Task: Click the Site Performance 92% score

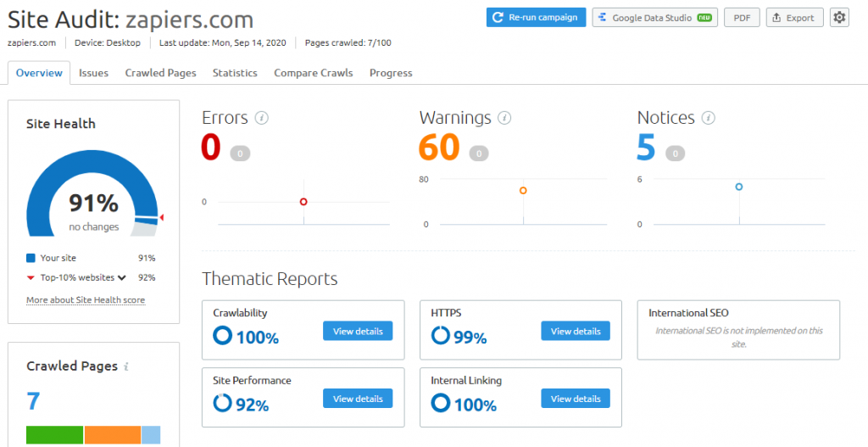Action: pyautogui.click(x=253, y=405)
